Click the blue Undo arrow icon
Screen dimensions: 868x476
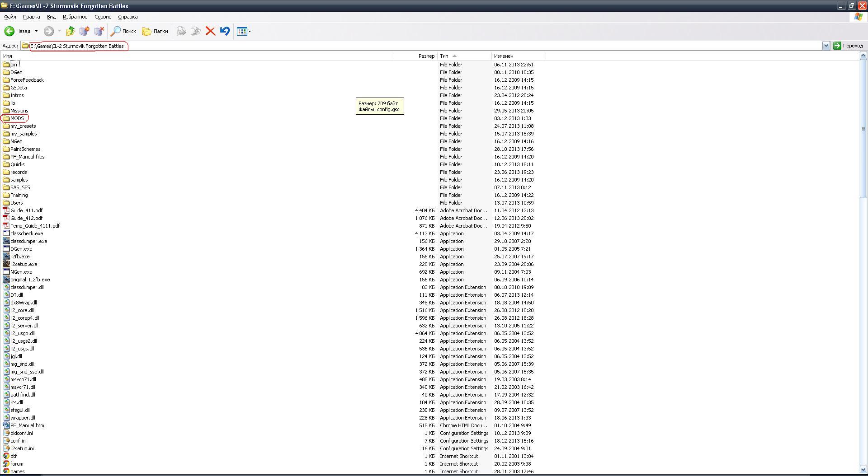tap(225, 31)
